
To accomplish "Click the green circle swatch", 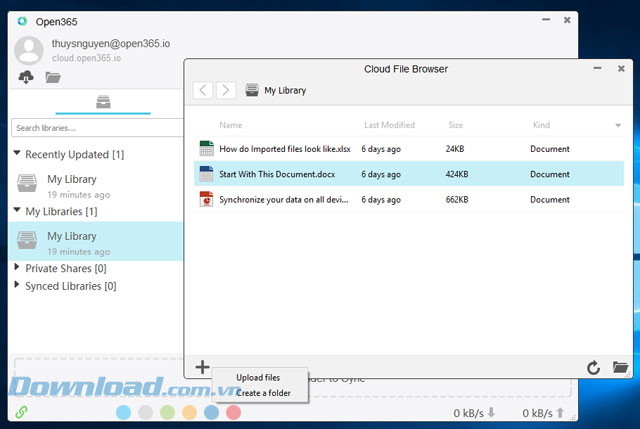I will click(x=167, y=412).
